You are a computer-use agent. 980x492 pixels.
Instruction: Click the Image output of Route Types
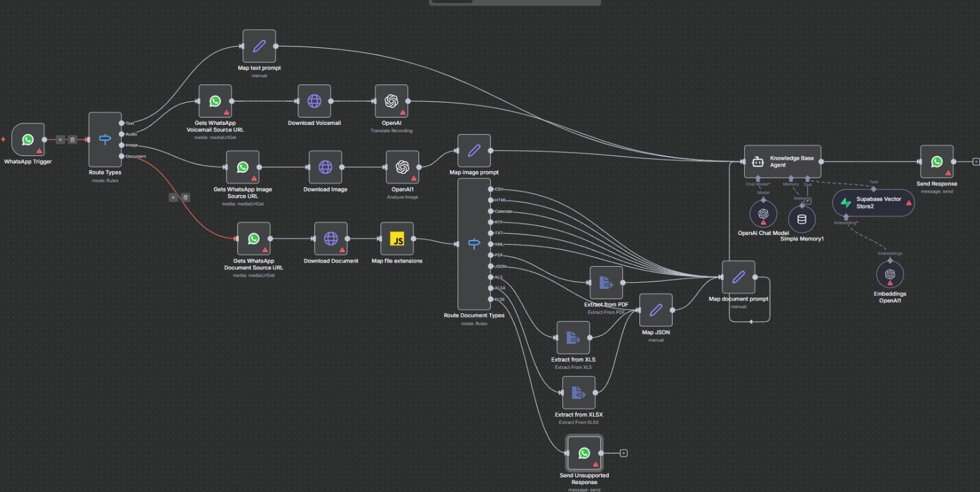coord(122,145)
